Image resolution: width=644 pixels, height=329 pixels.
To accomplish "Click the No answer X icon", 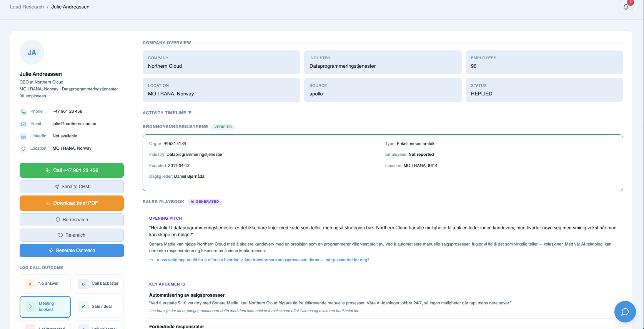I will pyautogui.click(x=30, y=284).
